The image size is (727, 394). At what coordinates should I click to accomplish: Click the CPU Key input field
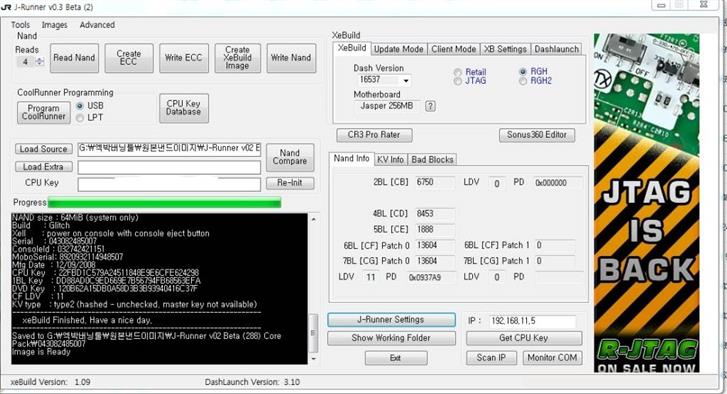click(x=169, y=184)
